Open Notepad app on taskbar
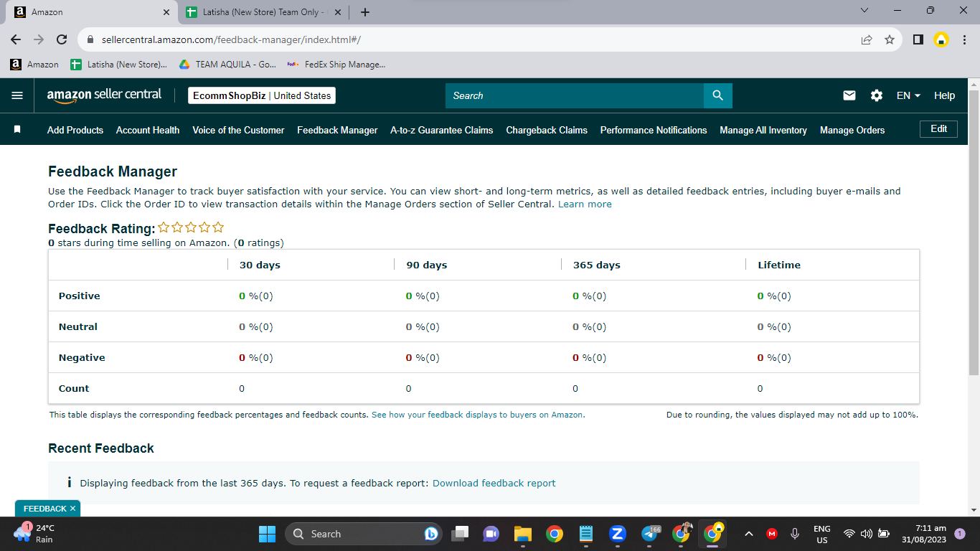This screenshot has width=980, height=551. (585, 534)
